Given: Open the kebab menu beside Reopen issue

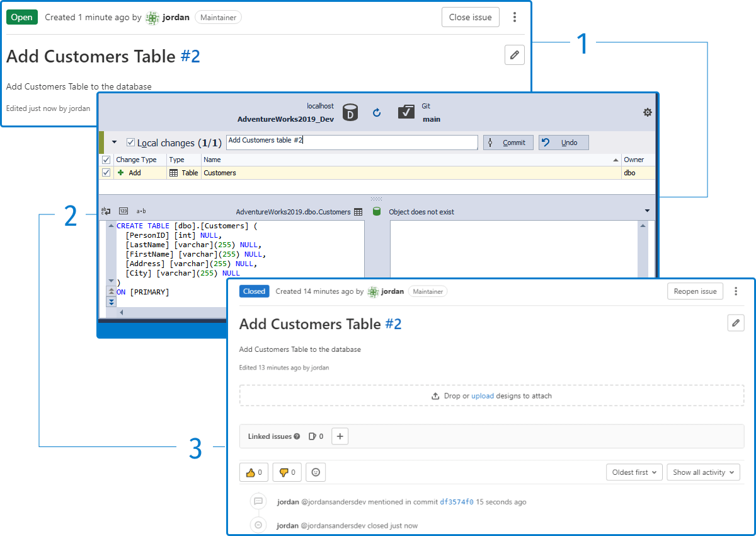Looking at the screenshot, I should [x=735, y=291].
